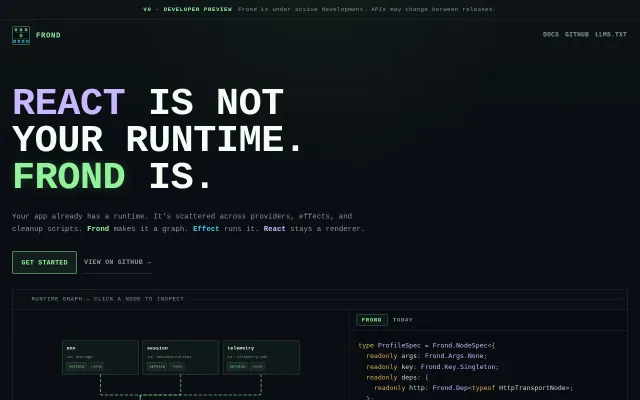Click the 'readonly http' HttpTransportNode code line
Screen dimensions: 640x400
[473, 388]
